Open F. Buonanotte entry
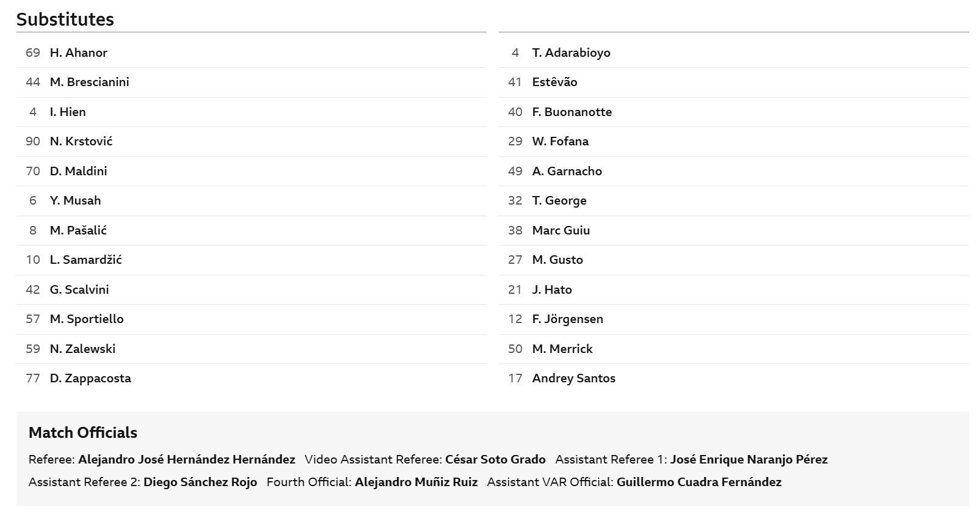The height and width of the screenshot is (513, 980). [x=733, y=112]
